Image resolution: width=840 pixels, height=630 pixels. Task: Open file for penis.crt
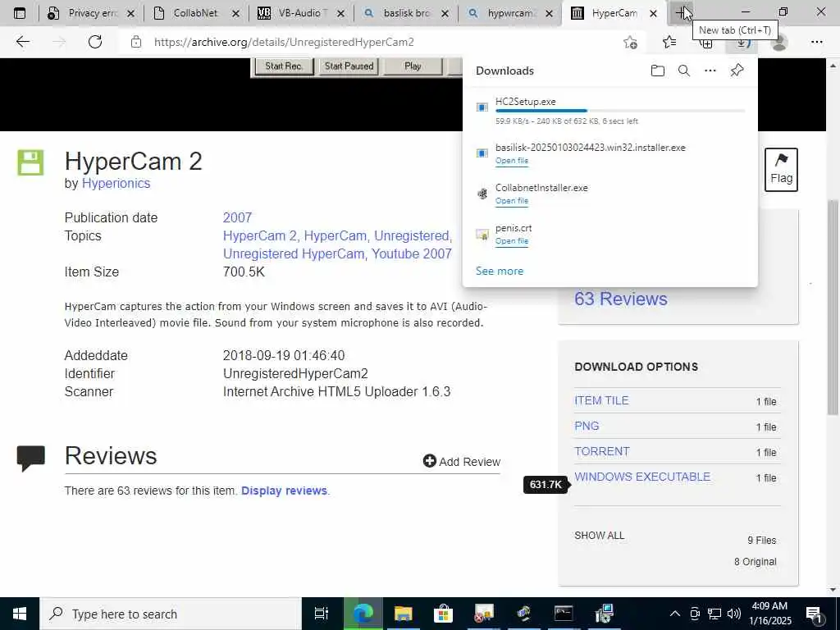[x=512, y=241]
